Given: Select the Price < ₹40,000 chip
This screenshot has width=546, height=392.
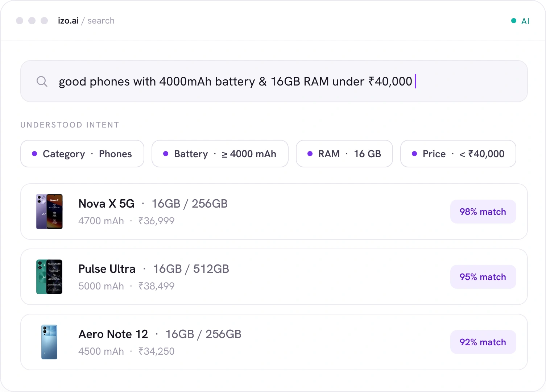Looking at the screenshot, I should click(458, 154).
